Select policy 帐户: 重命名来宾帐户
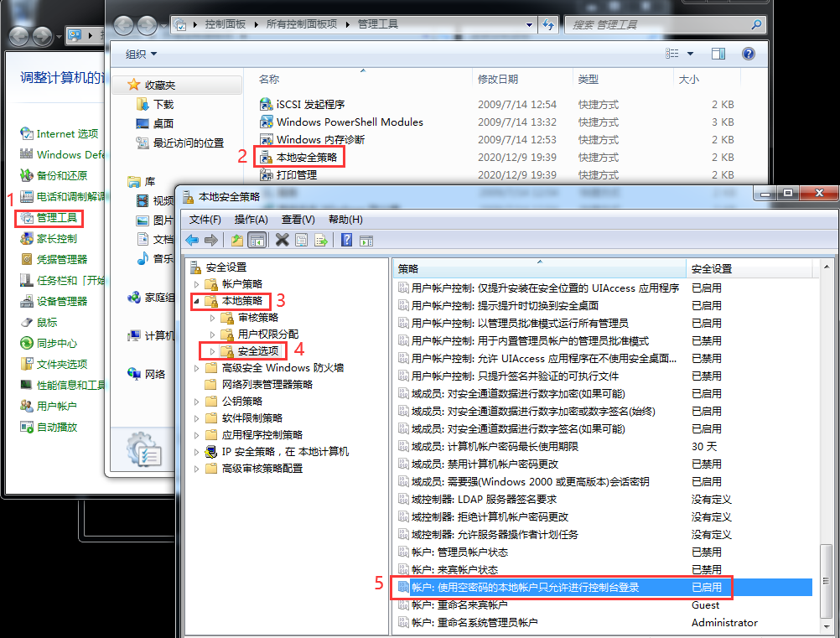Screen dimensions: 840x638 [459, 605]
